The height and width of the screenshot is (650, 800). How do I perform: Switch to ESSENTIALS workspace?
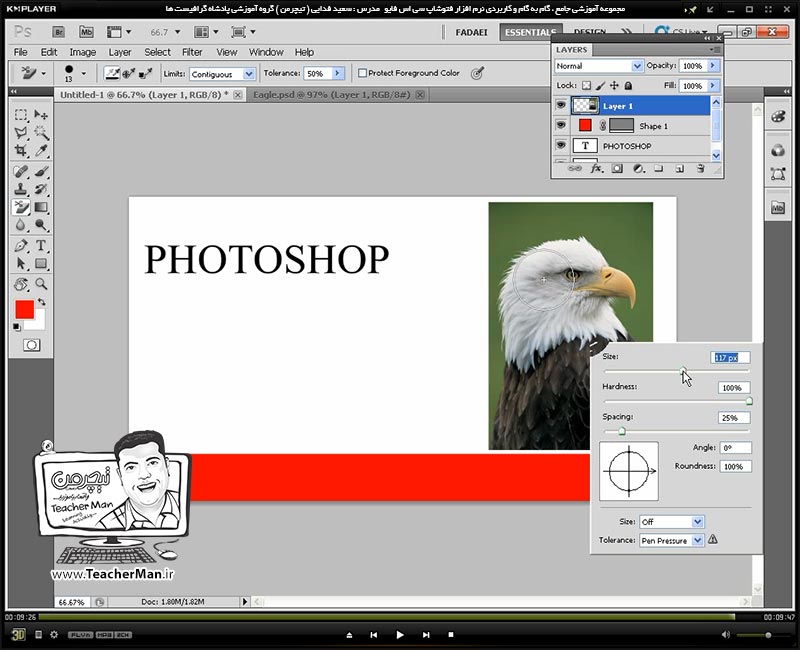pyautogui.click(x=531, y=32)
